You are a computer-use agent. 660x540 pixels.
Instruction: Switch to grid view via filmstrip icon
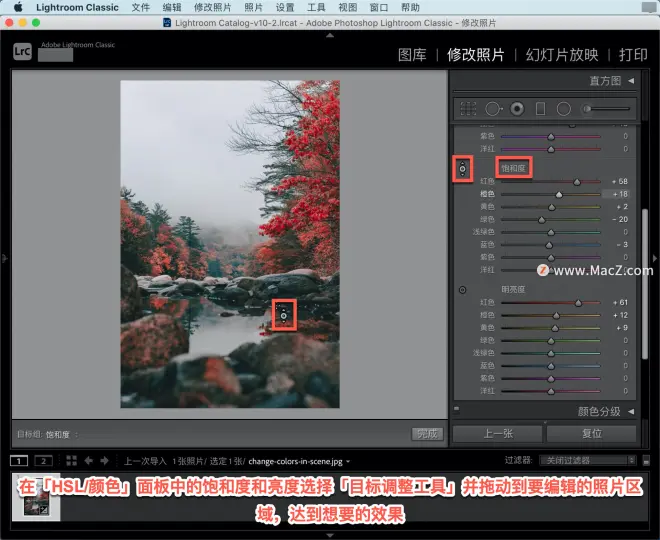point(72,460)
